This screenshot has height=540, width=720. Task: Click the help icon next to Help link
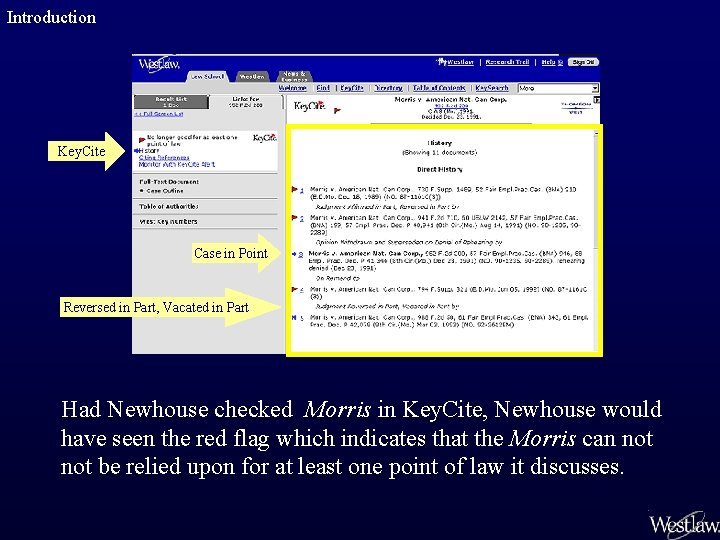tap(560, 62)
